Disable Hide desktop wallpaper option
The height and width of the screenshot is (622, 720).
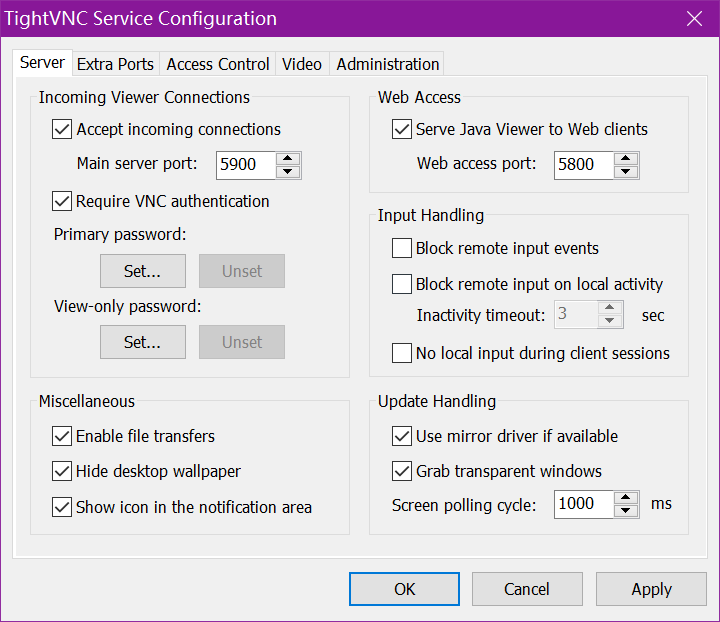(62, 471)
